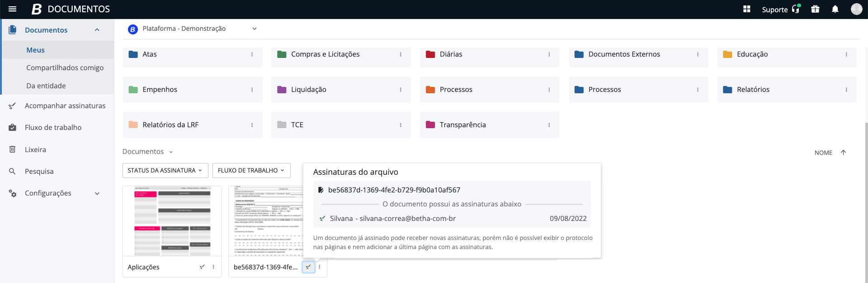
Task: Open the notifications bell
Action: 835,9
